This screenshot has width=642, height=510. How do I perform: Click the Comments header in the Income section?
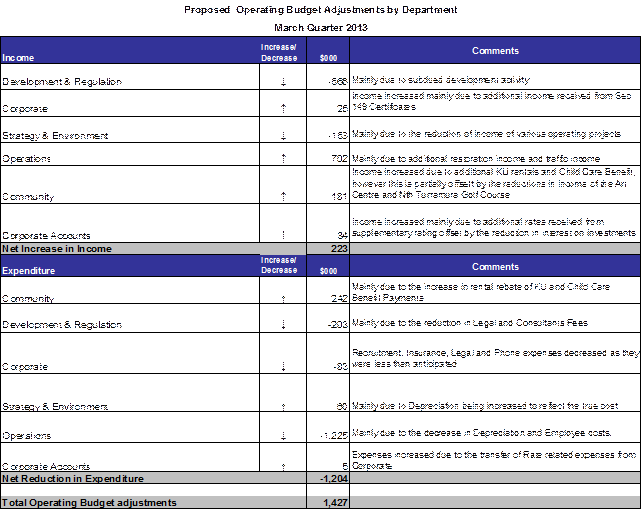(x=495, y=51)
